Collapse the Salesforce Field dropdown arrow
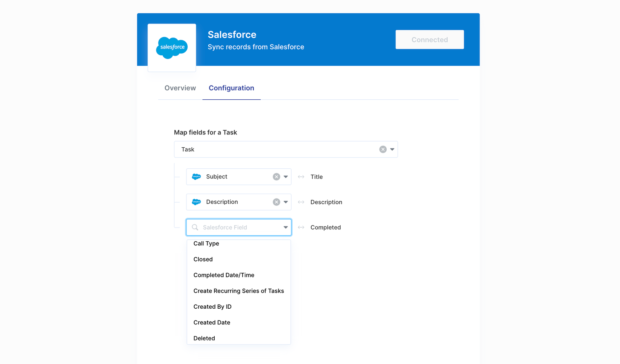 [x=286, y=227]
